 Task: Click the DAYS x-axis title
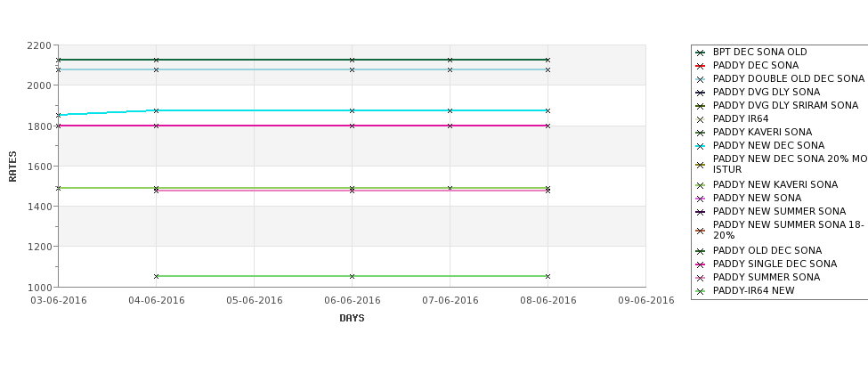click(x=352, y=319)
